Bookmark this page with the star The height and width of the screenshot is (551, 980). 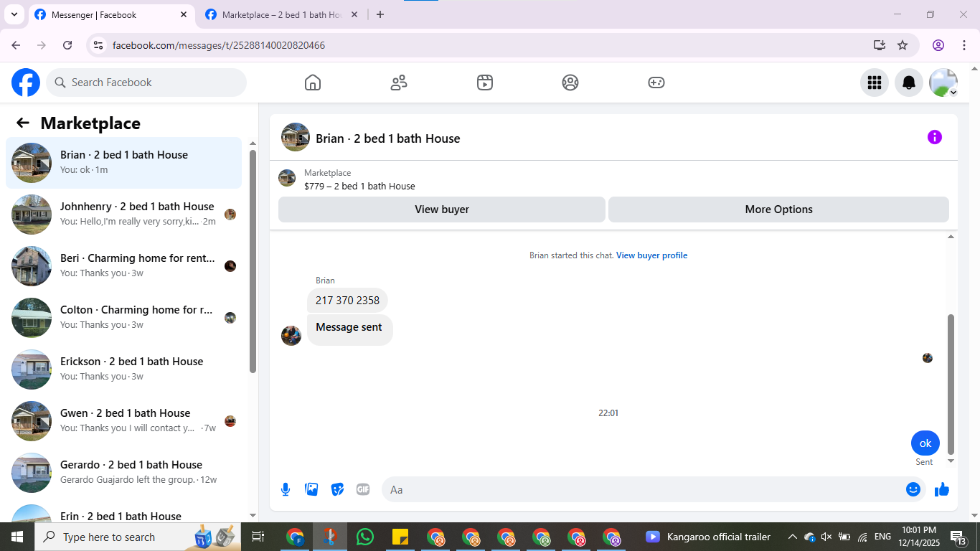point(903,45)
